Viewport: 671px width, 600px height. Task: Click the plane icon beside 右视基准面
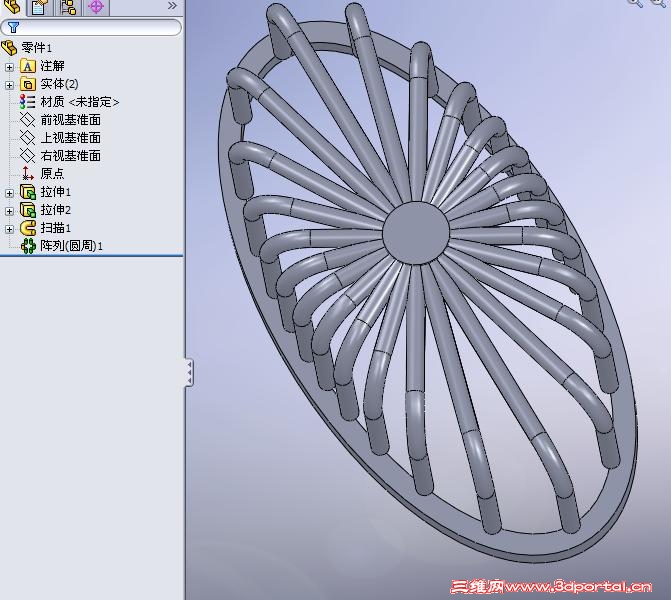(27, 156)
